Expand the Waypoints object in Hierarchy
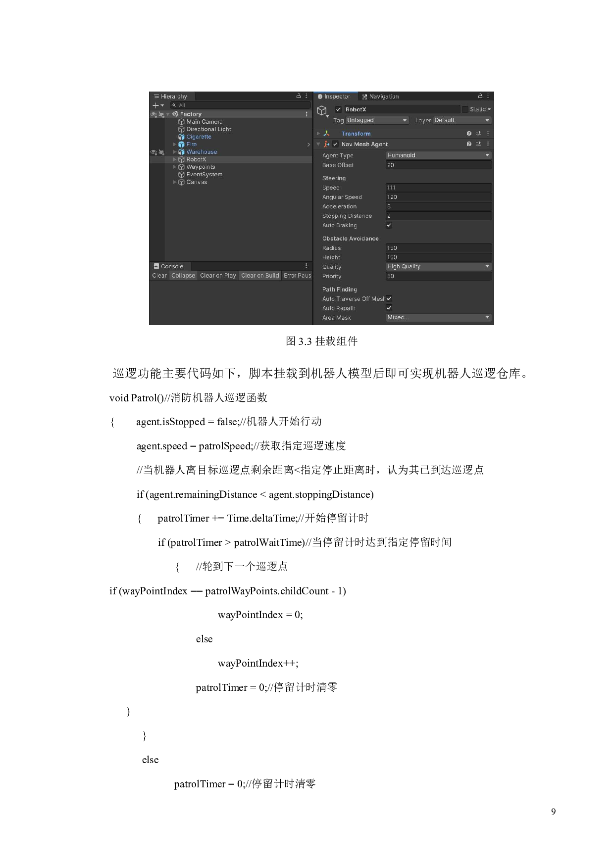 coord(175,167)
